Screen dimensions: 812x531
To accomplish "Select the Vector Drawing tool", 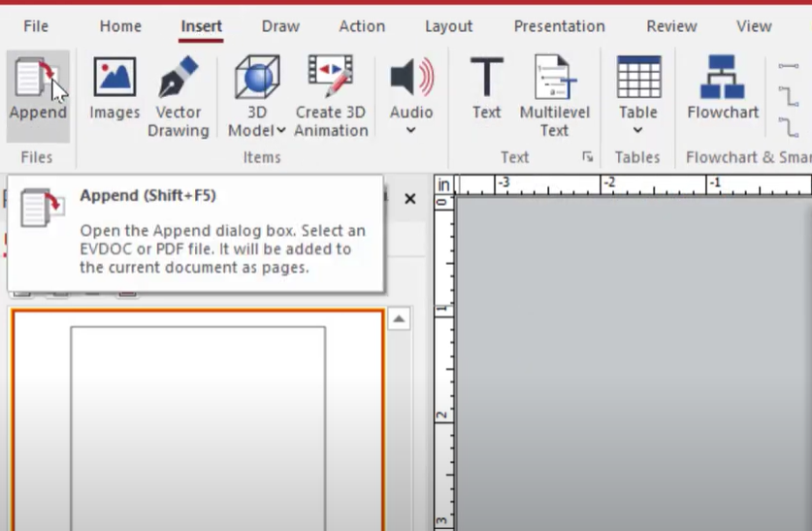I will (179, 79).
